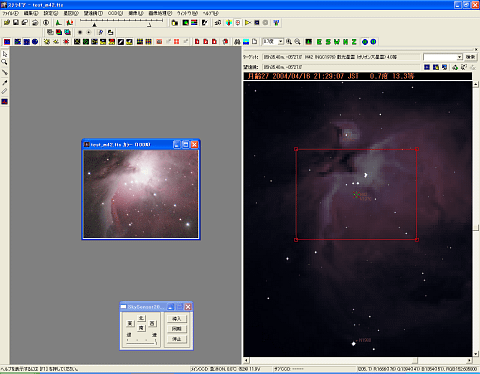Viewport: 480px width, 374px height.
Task: Maximize the test_m42 image window
Action: pos(185,144)
